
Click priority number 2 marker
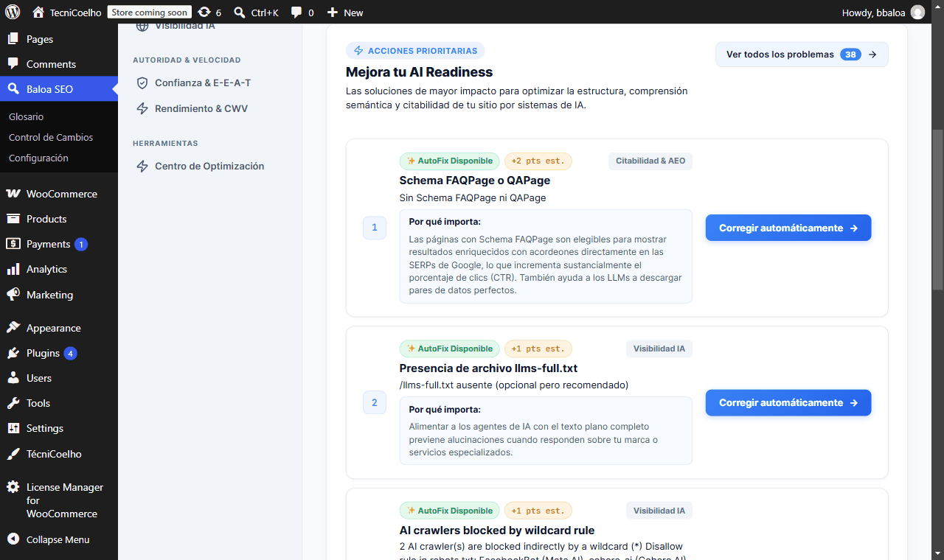coord(375,402)
